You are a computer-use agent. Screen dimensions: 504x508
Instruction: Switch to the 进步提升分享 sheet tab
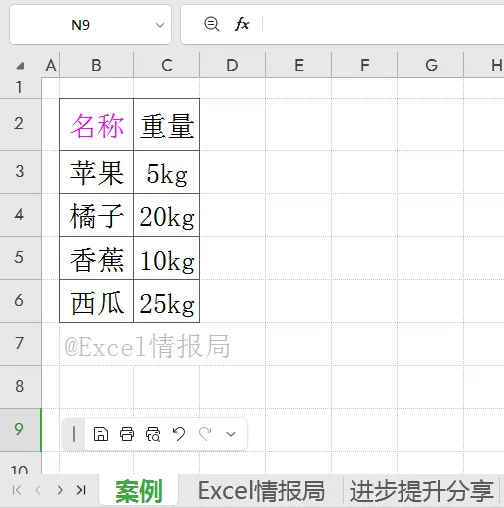[421, 491]
